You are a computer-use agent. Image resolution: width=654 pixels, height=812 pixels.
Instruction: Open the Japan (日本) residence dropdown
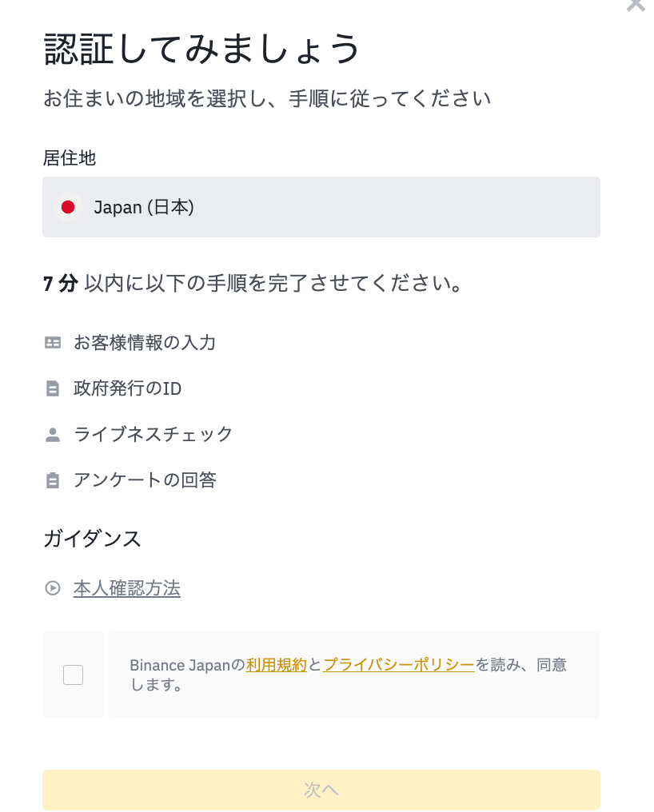tap(321, 208)
